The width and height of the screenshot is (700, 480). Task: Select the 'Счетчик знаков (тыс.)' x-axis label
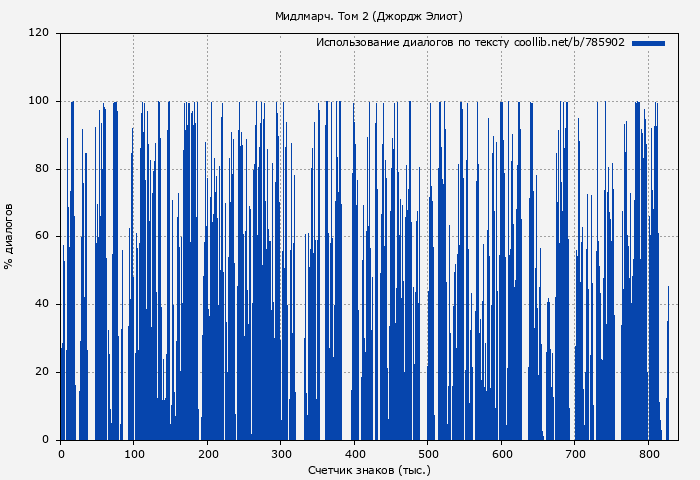(x=369, y=469)
